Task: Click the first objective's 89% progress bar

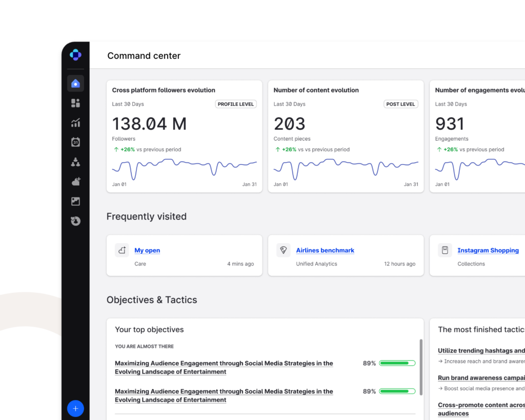Action: (397, 363)
